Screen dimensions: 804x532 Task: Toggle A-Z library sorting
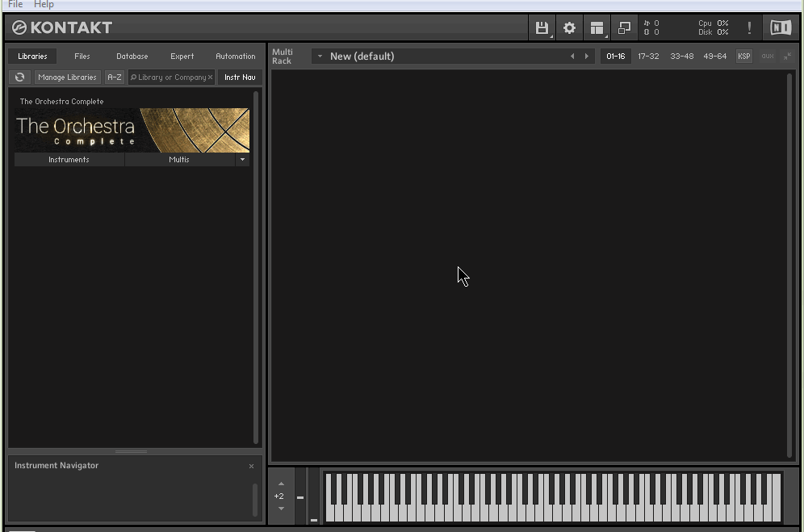pyautogui.click(x=115, y=77)
